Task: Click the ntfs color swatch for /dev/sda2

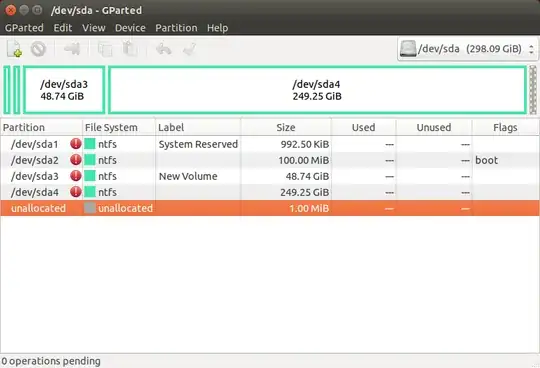Action: click(90, 160)
